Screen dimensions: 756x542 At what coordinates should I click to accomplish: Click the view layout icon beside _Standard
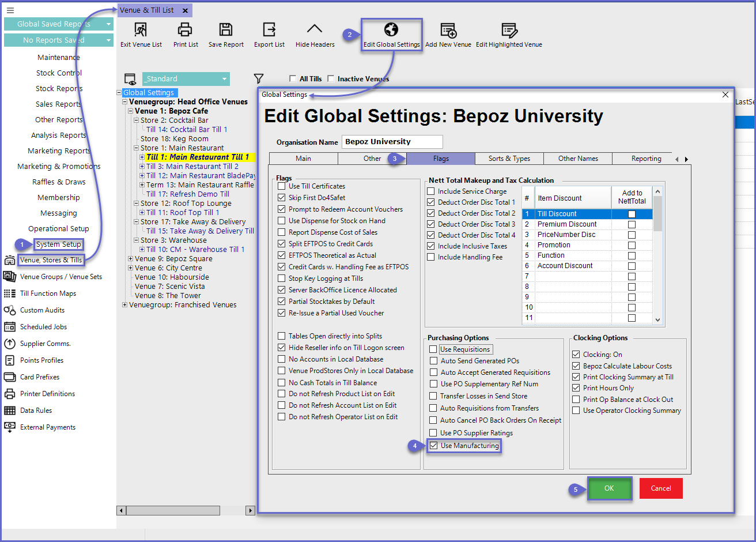[x=130, y=80]
